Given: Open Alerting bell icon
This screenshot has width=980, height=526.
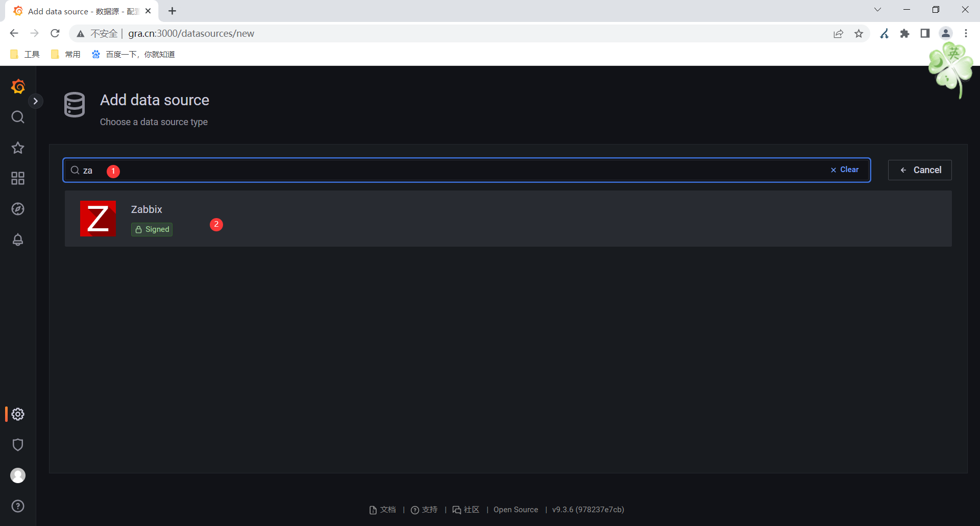Looking at the screenshot, I should pyautogui.click(x=18, y=240).
